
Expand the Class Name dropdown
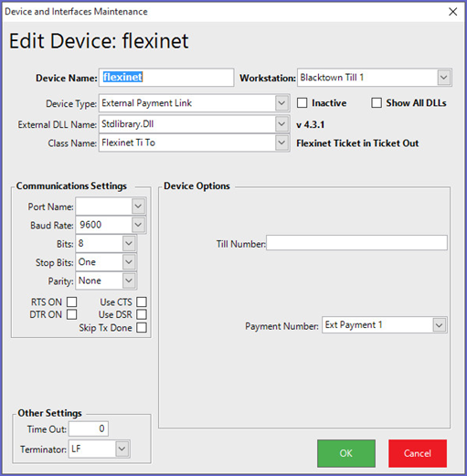pos(281,143)
